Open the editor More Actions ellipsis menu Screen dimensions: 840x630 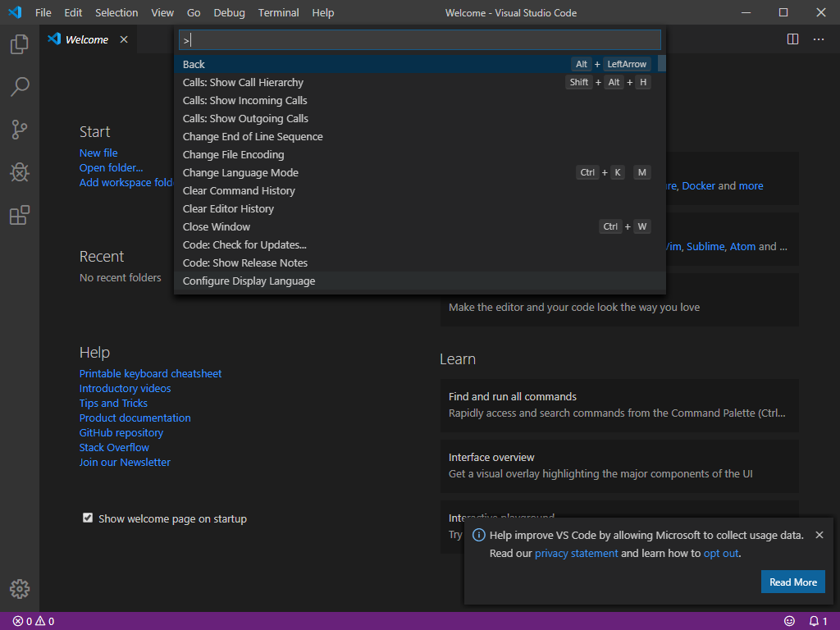click(819, 39)
